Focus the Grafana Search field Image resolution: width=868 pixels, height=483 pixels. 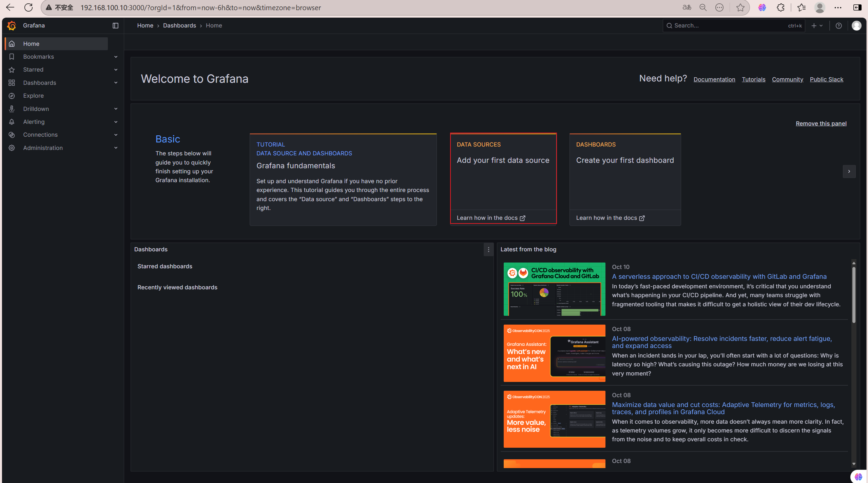pyautogui.click(x=734, y=25)
